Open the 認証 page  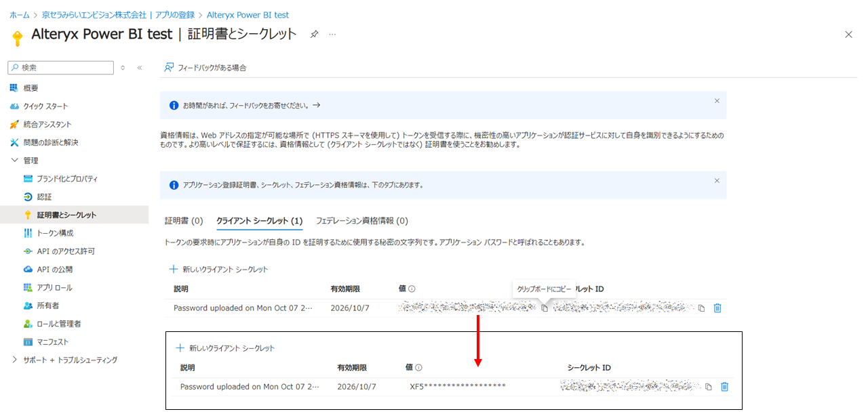(x=44, y=197)
